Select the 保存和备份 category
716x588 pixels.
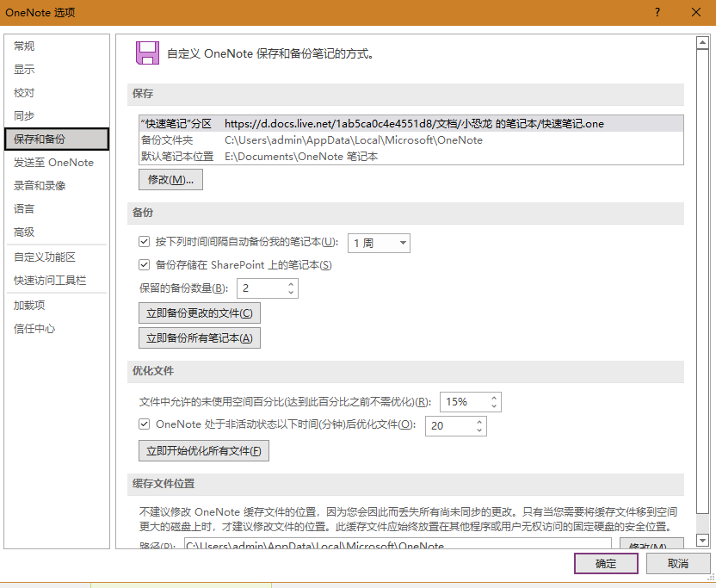pyautogui.click(x=57, y=139)
